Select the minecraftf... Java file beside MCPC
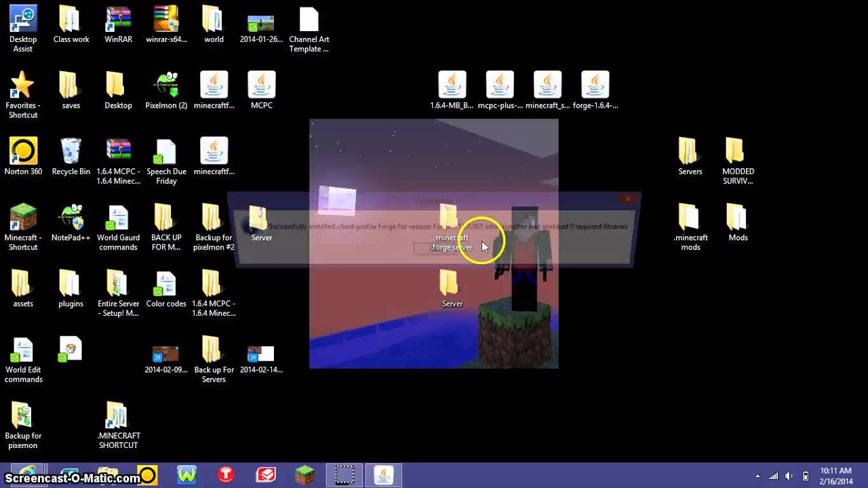The image size is (868, 488). click(x=214, y=91)
